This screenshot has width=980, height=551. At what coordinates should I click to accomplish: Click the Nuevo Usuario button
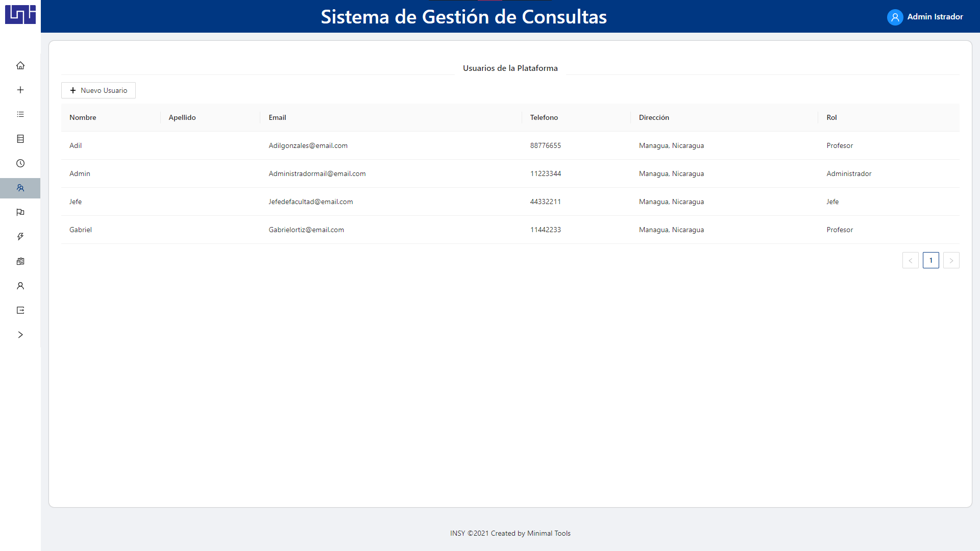click(99, 90)
